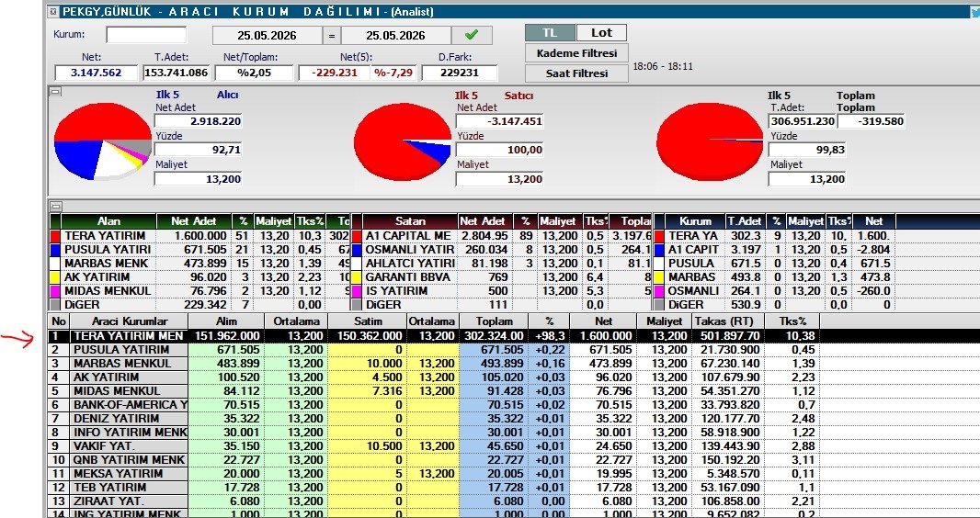
Task: Click the equals button between the dates
Action: tap(333, 36)
